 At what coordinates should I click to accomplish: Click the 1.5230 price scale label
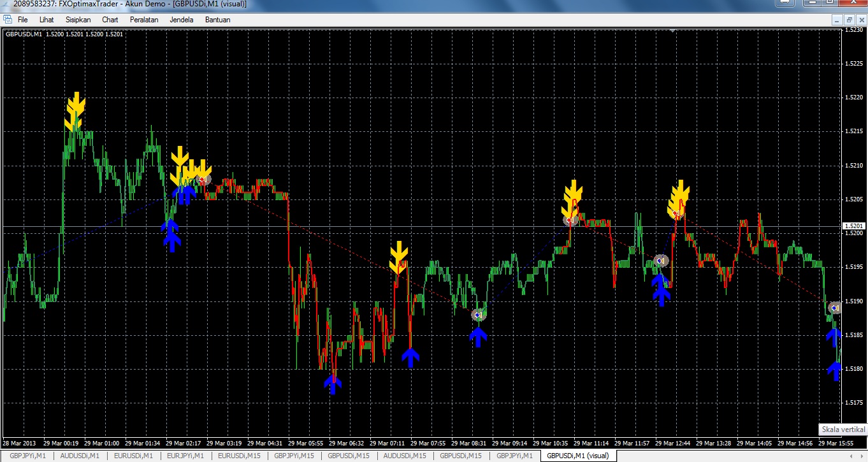point(855,30)
